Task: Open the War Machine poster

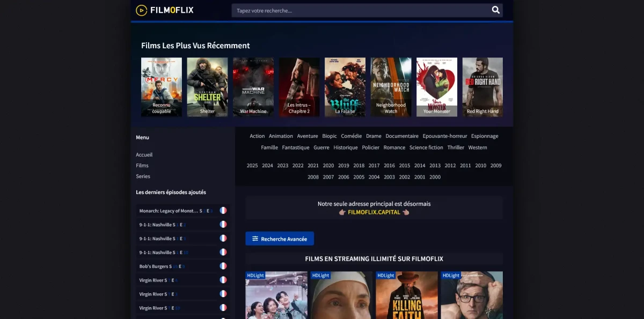Action: 253,87
